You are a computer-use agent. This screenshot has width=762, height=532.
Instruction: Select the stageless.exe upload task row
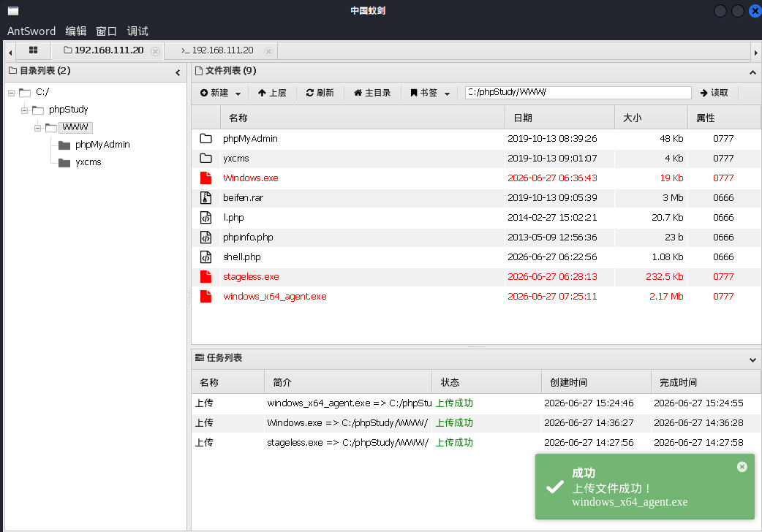pos(476,443)
